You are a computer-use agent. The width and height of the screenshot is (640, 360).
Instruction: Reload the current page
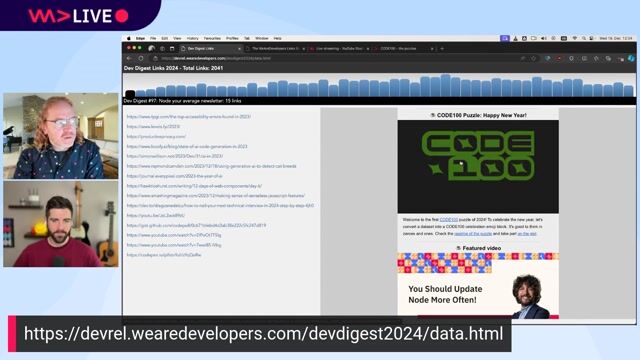pyautogui.click(x=141, y=58)
